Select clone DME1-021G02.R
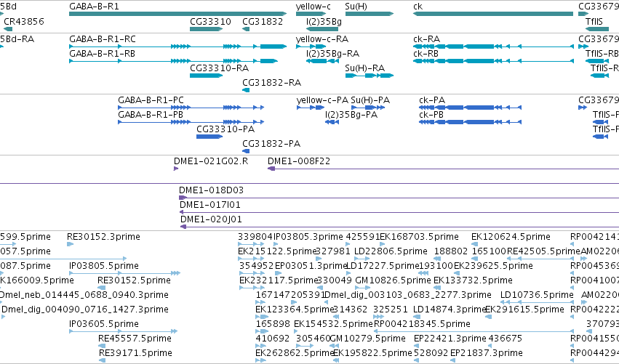Screen dimensions: 619x364 (x=211, y=161)
